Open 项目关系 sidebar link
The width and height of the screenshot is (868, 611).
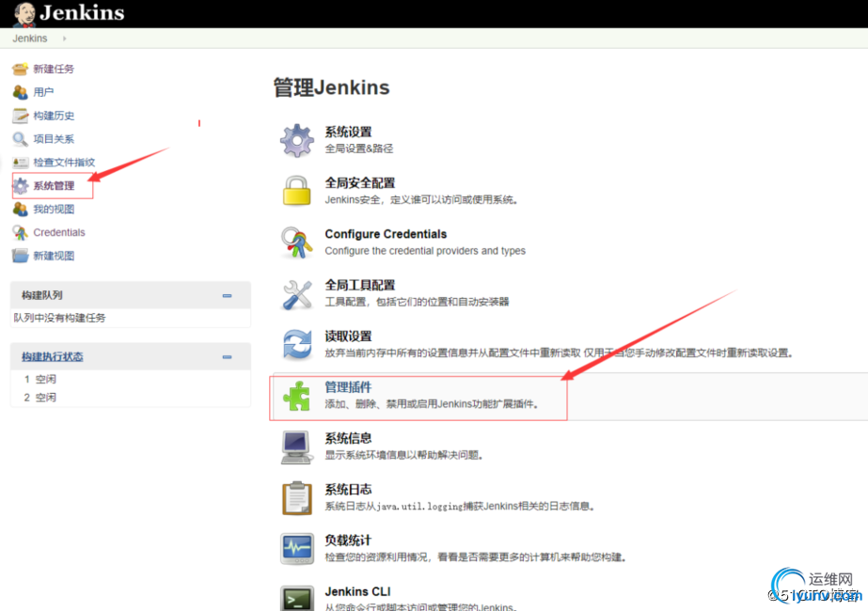tap(54, 139)
